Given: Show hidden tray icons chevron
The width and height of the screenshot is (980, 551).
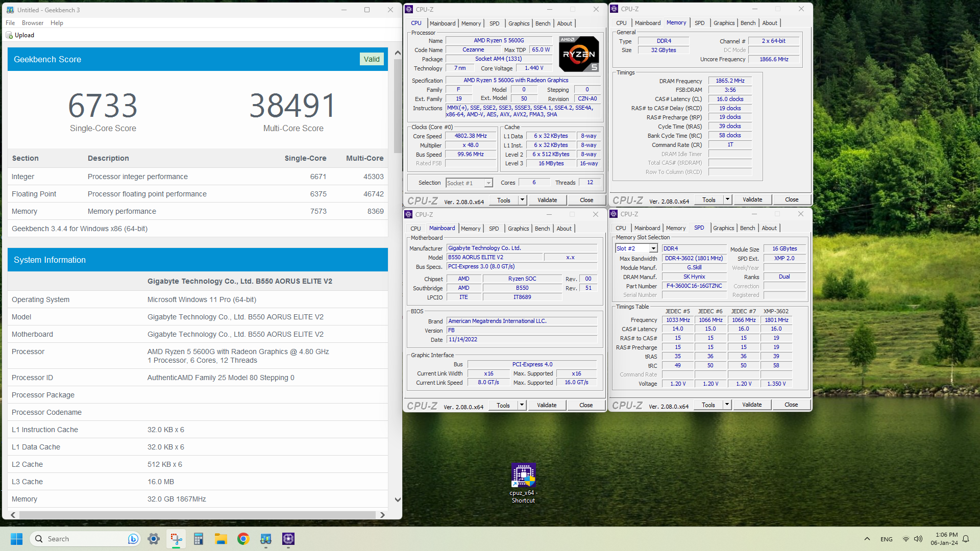Looking at the screenshot, I should pos(867,539).
